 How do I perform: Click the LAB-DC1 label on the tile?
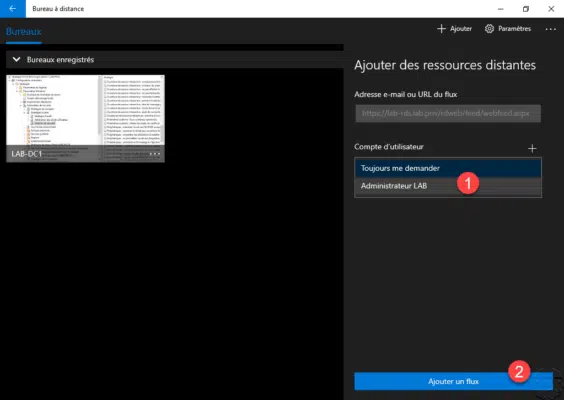[27, 154]
